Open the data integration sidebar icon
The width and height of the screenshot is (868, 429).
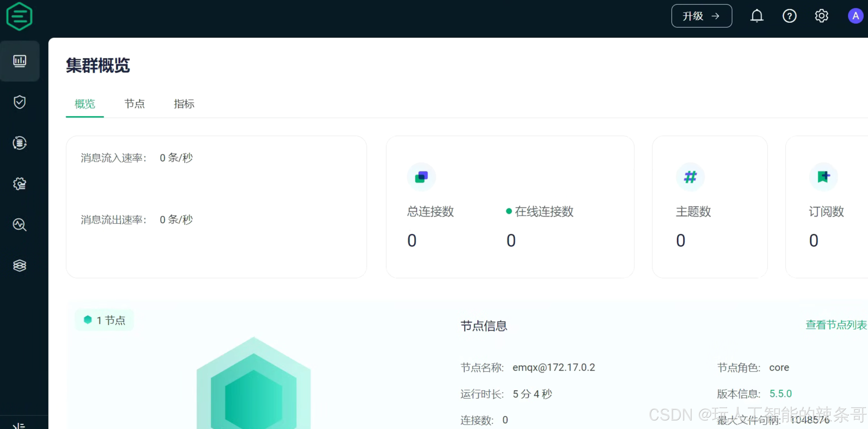tap(19, 143)
